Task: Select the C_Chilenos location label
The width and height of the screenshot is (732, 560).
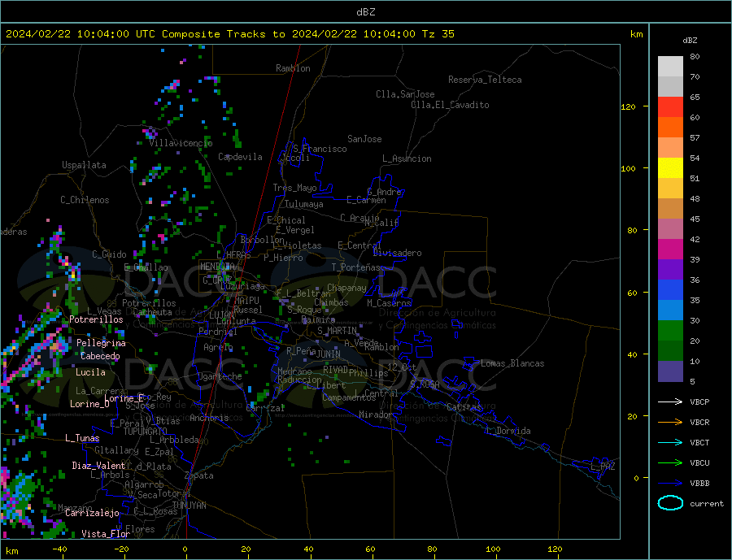Action: point(85,200)
